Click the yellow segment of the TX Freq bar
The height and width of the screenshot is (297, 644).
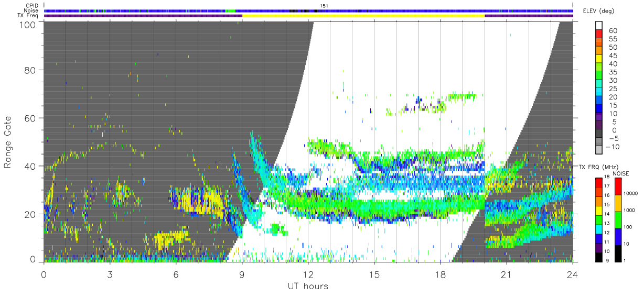tap(363, 16)
